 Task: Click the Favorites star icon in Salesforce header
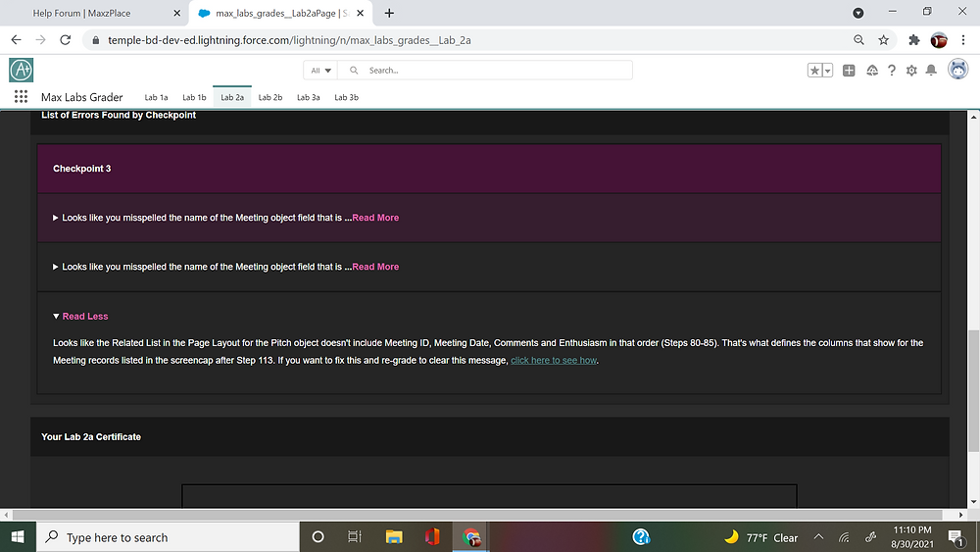point(814,71)
